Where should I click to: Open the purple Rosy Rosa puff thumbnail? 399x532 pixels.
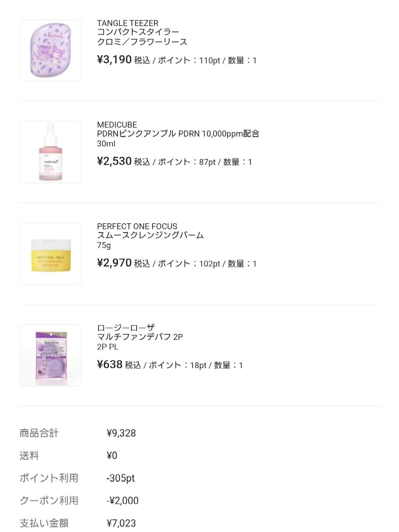51,355
